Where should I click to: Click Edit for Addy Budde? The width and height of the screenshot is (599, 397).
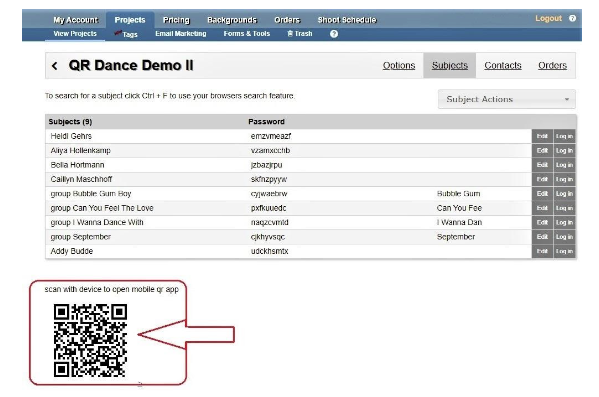click(x=542, y=251)
